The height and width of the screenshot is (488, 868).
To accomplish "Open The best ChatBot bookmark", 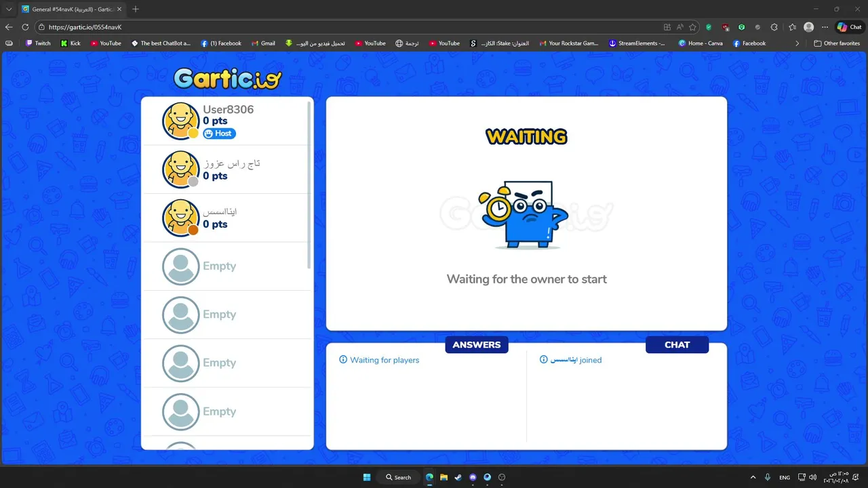I will (x=161, y=43).
